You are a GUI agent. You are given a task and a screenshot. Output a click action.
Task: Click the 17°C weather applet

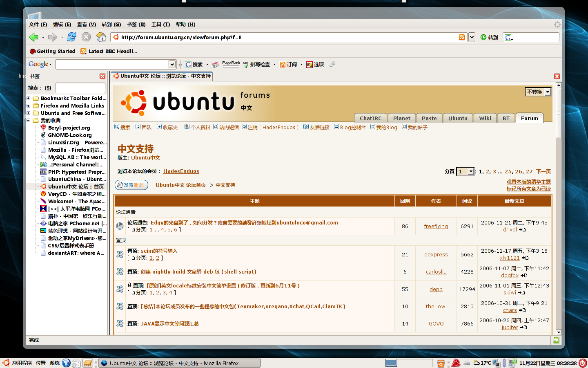482,363
